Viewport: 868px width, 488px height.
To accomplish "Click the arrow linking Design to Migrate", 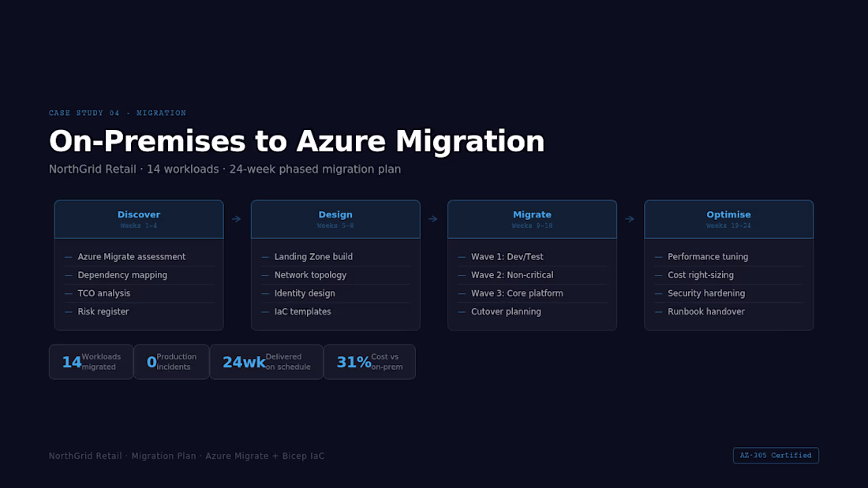I will [432, 219].
